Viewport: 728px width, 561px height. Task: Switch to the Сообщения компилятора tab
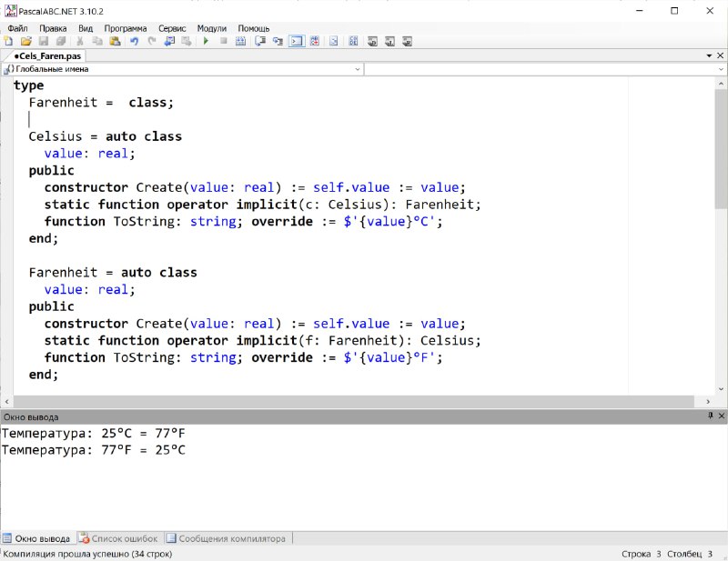tap(227, 538)
